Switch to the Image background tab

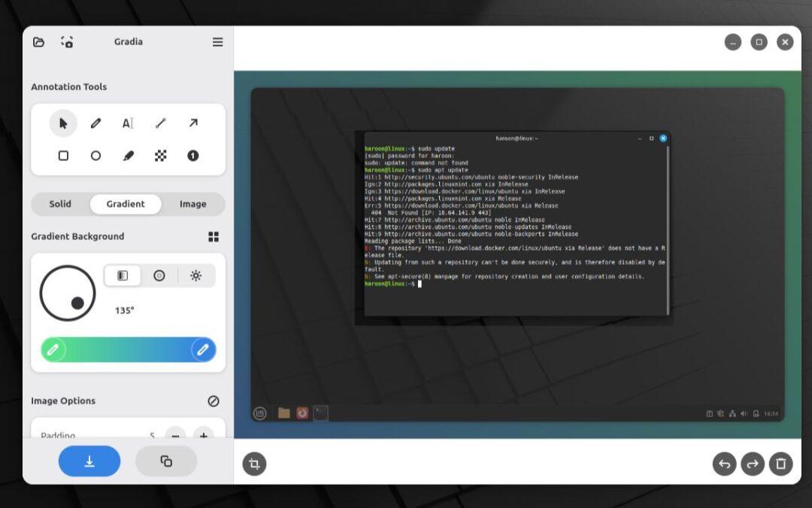click(x=192, y=203)
